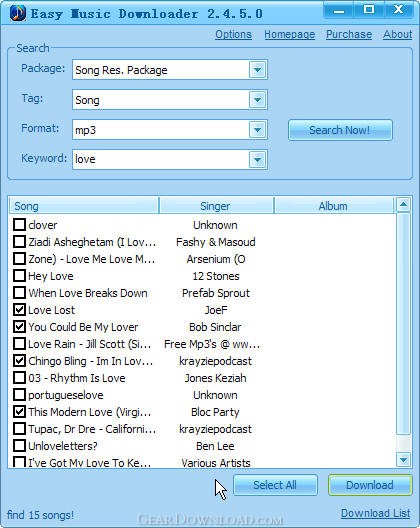This screenshot has height=528, width=420.
Task: Click the results list vertical scrollbar thumb
Action: [x=403, y=323]
